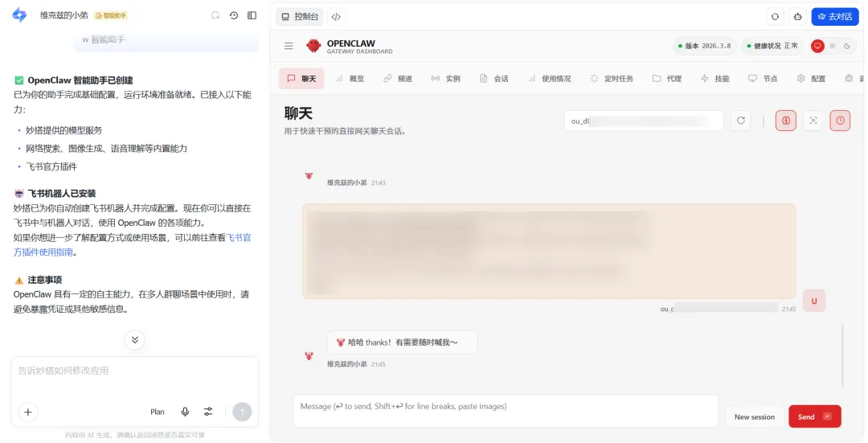Switch to light theme sun icon

click(x=832, y=46)
